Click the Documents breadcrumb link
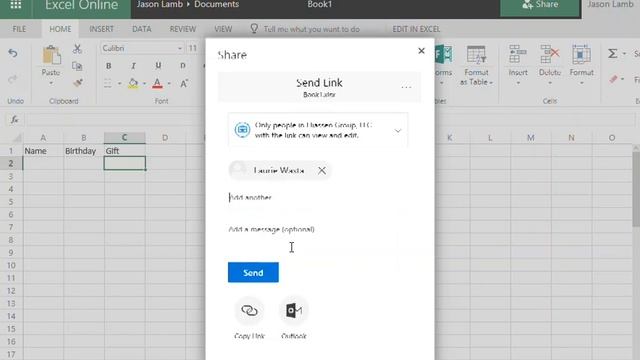Viewport: 640px width, 360px height. (216, 5)
